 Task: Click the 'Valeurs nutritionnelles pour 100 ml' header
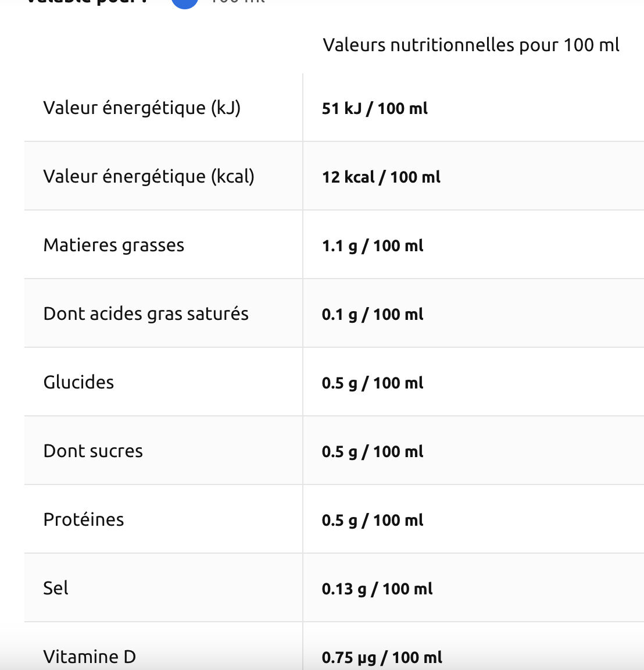471,45
